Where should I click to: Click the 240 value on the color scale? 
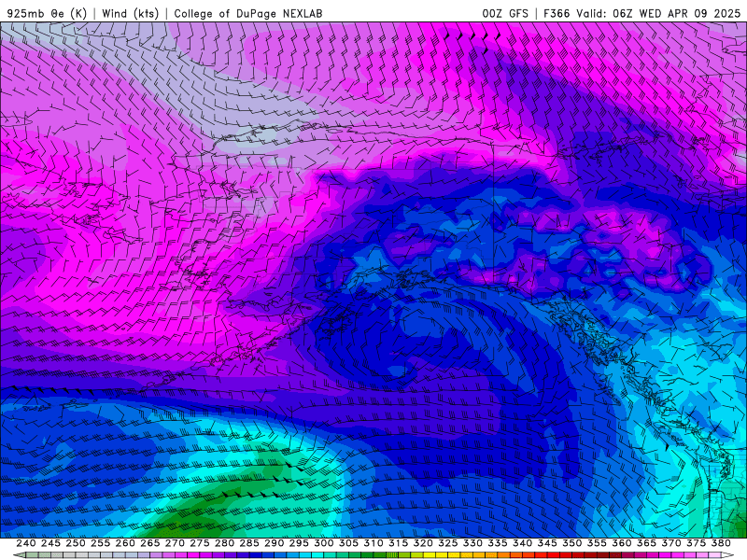click(x=26, y=543)
